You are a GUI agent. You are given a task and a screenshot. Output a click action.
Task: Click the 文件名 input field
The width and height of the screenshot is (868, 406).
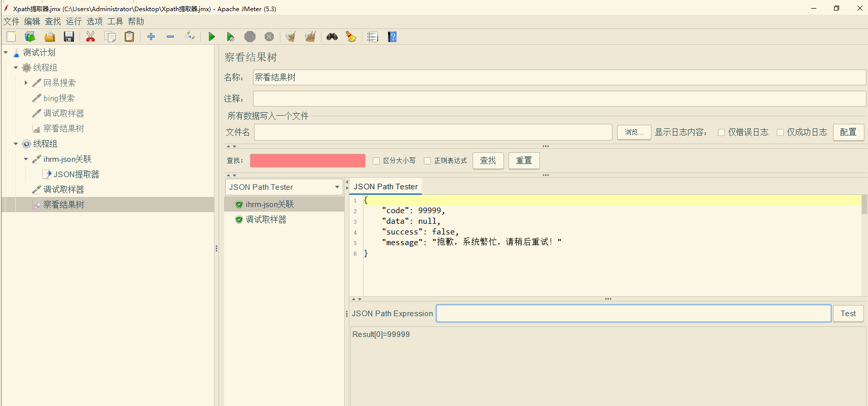433,132
